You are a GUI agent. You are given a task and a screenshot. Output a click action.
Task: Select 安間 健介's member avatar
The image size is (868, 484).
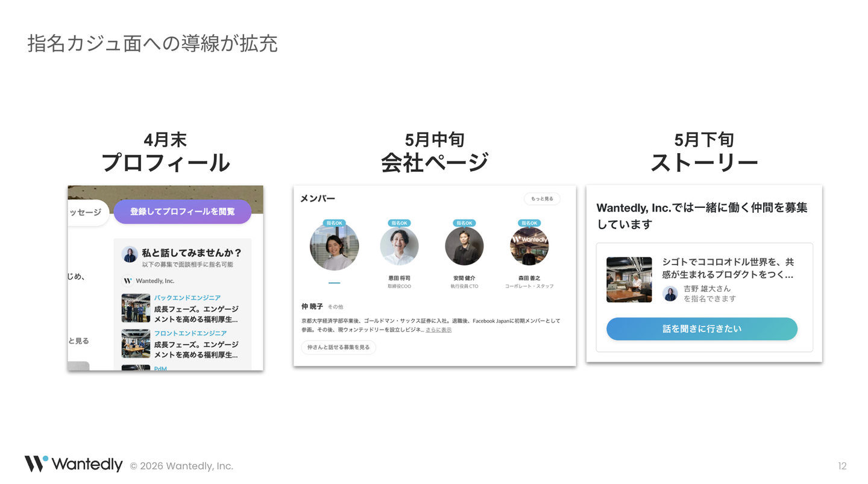coord(464,246)
